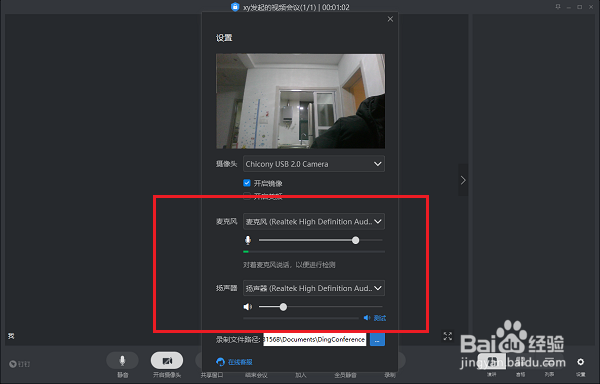Maximize the meeting window

tap(580, 7)
